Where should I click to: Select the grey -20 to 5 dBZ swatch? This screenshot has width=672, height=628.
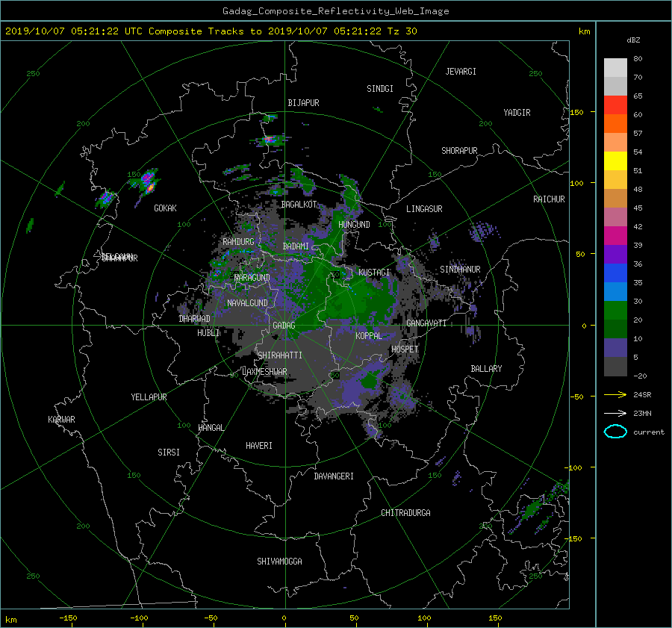(615, 367)
